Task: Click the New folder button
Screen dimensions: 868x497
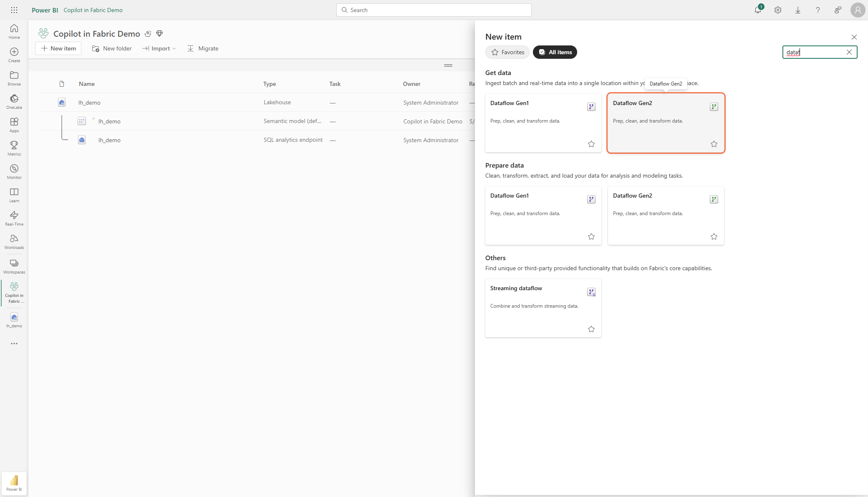Action: tap(112, 48)
